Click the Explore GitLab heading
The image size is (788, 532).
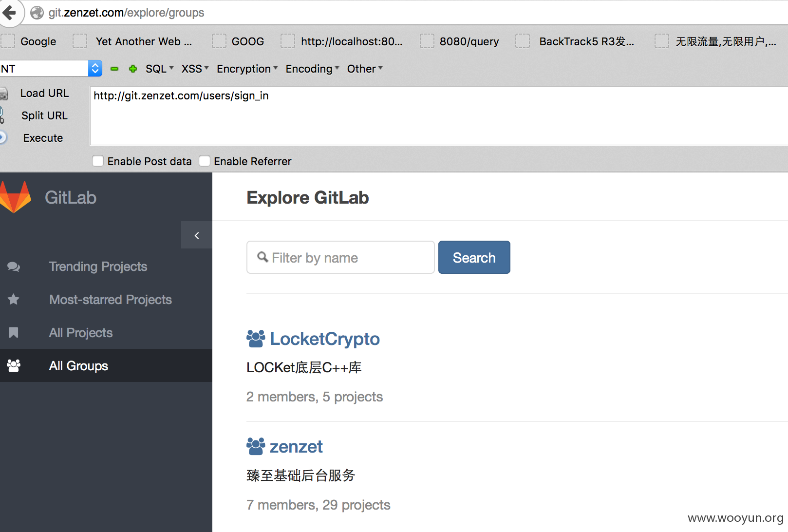tap(308, 197)
